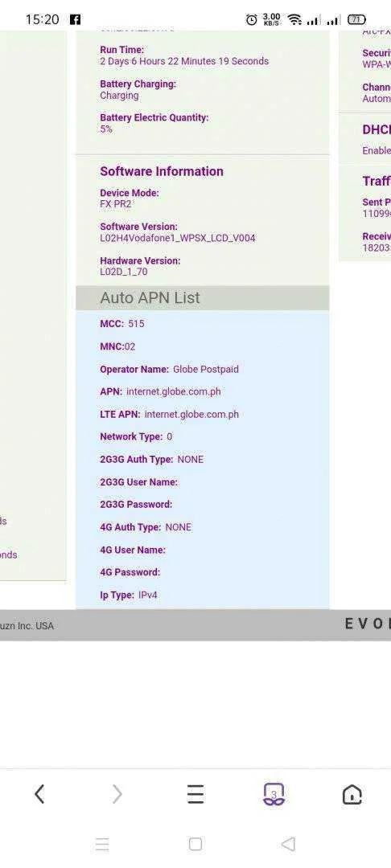391x868 pixels.
Task: Select Software Version L02H4Vodafone1_WPSX_LCD_V004
Action: pyautogui.click(x=178, y=239)
